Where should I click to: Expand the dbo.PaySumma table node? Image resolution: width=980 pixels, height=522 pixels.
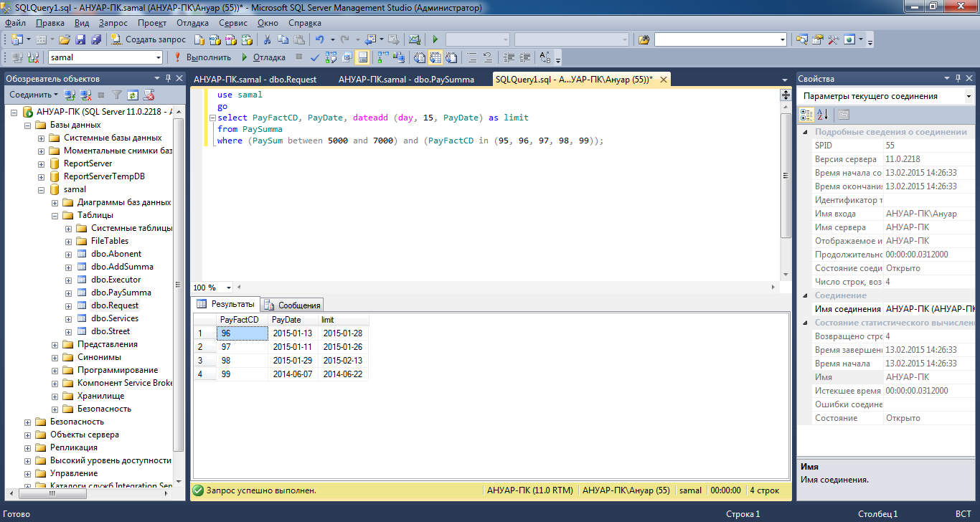click(69, 293)
